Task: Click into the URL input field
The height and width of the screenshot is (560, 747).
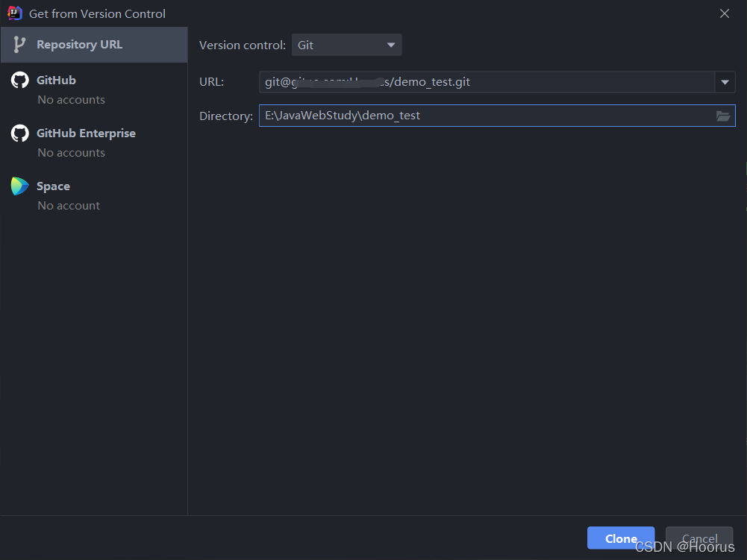Action: (x=487, y=82)
